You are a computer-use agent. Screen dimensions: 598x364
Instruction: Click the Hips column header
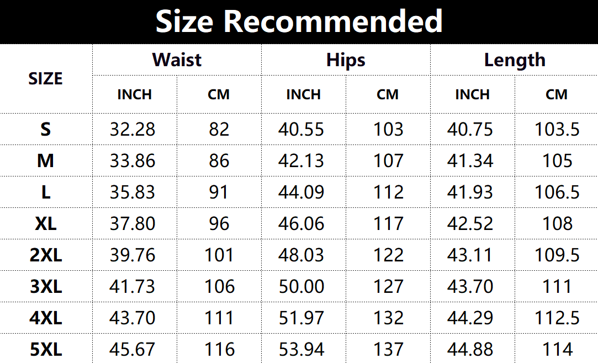pyautogui.click(x=346, y=60)
